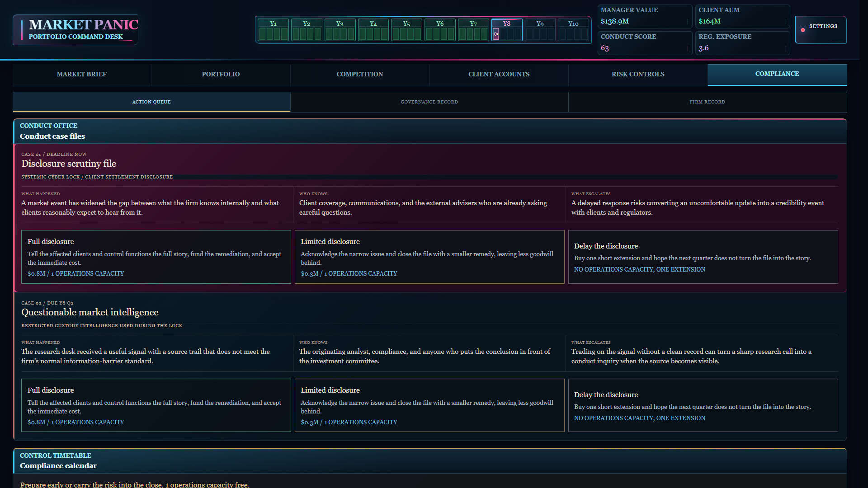868x488 pixels.
Task: Select the Compliance tab
Action: (777, 75)
